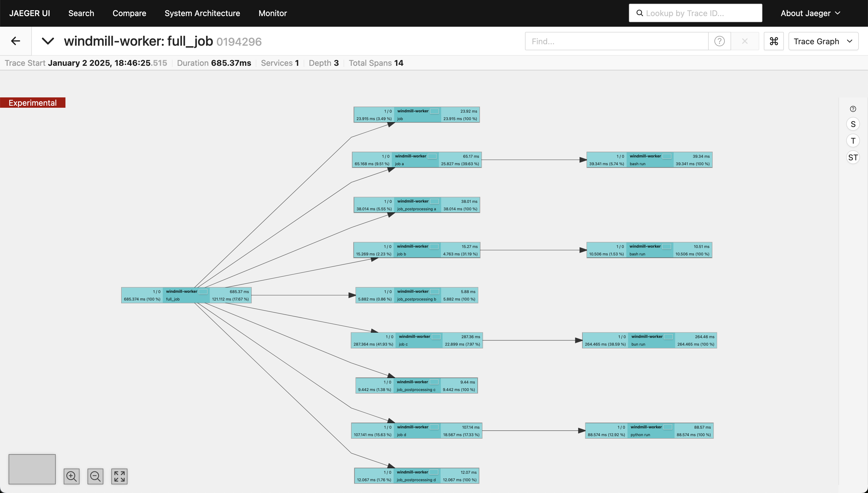Go to the Compare page
Image resolution: width=868 pixels, height=493 pixels.
tap(129, 13)
